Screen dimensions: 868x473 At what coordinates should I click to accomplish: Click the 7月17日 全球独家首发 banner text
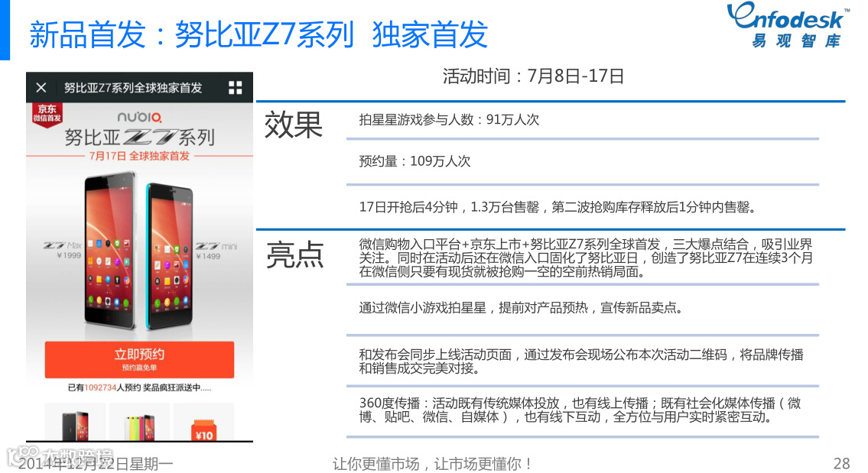click(x=139, y=156)
